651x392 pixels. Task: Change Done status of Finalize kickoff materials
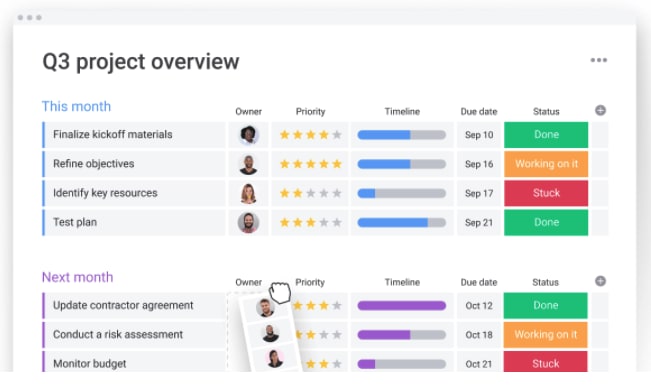tap(546, 135)
